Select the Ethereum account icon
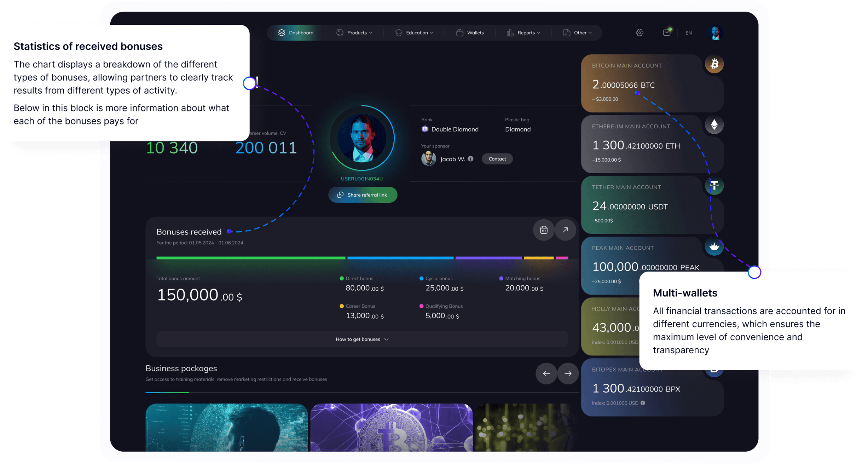 pyautogui.click(x=714, y=124)
